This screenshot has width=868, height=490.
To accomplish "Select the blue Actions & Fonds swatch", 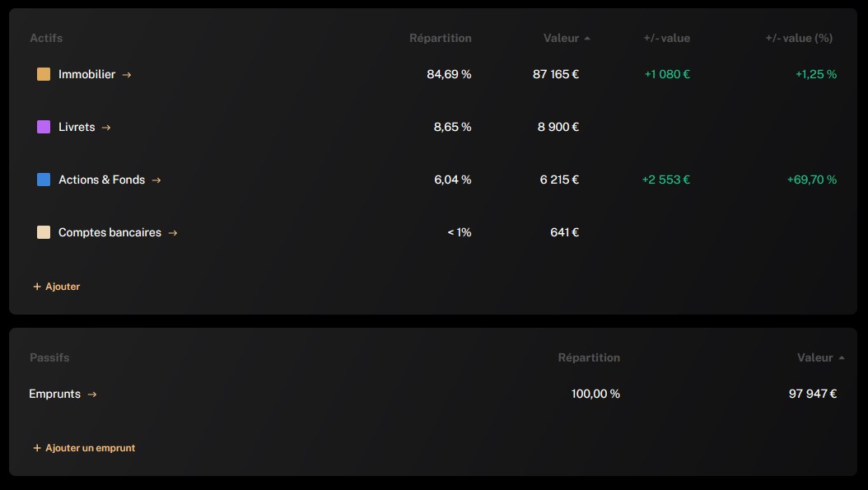I will (44, 180).
